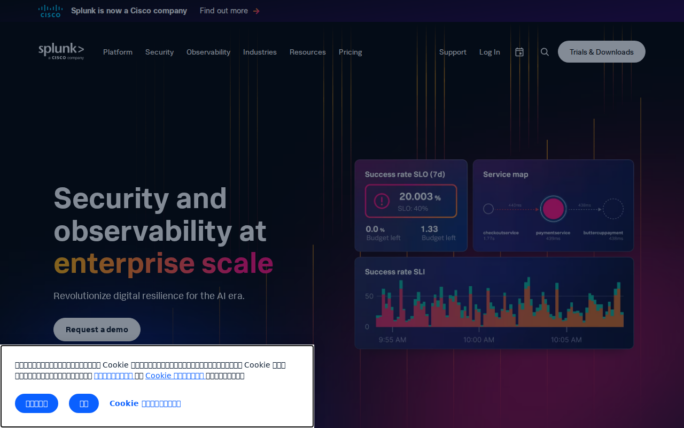
Task: Open the Resources menu item
Action: point(307,52)
